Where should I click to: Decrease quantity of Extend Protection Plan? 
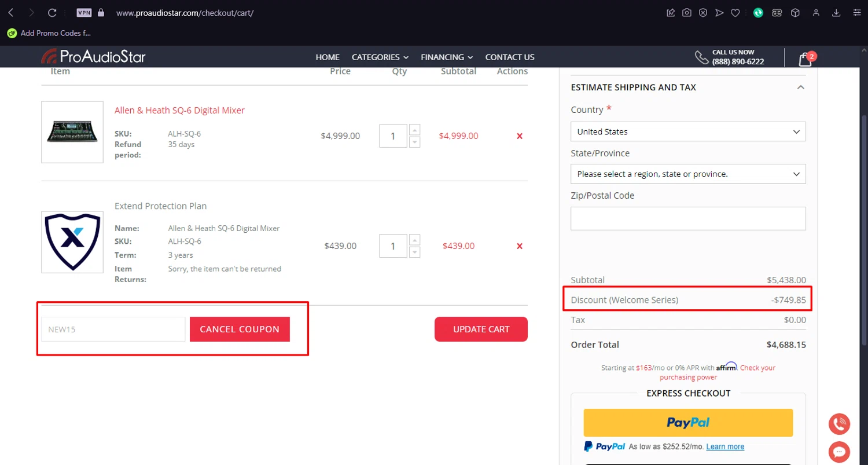414,252
